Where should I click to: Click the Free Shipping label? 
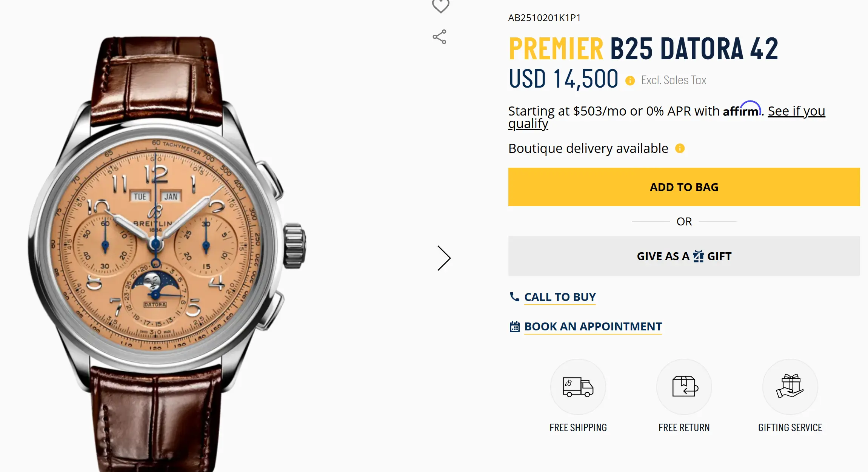pos(578,427)
